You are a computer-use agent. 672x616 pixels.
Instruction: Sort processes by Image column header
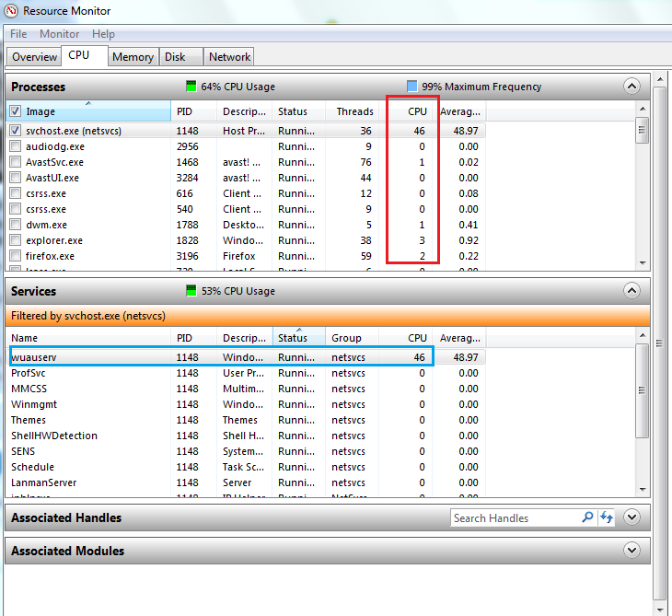coord(88,111)
